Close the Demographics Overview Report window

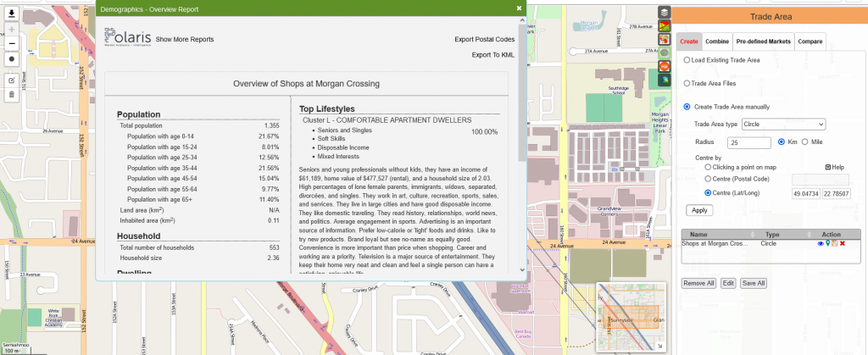pyautogui.click(x=520, y=8)
